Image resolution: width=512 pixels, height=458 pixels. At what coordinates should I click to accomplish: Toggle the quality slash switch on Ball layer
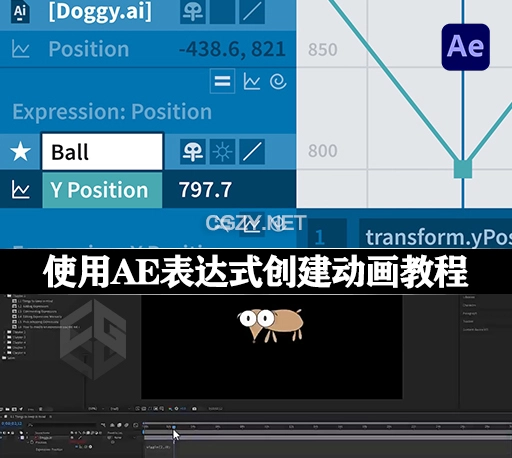pyautogui.click(x=252, y=152)
